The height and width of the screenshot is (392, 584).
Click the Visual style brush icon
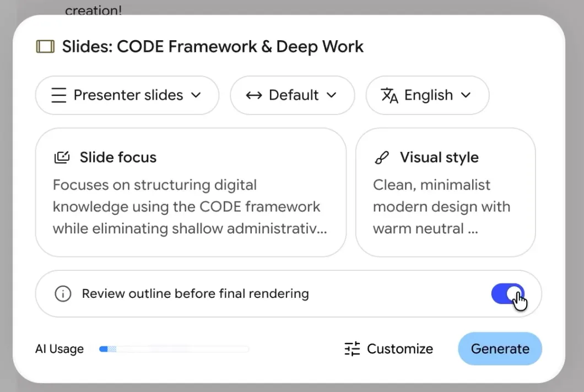[x=382, y=157]
